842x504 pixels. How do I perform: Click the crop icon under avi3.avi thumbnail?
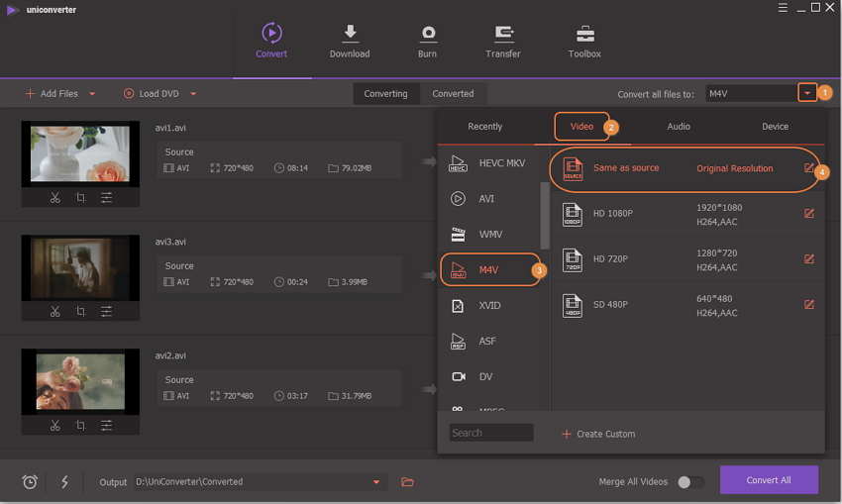[x=81, y=312]
